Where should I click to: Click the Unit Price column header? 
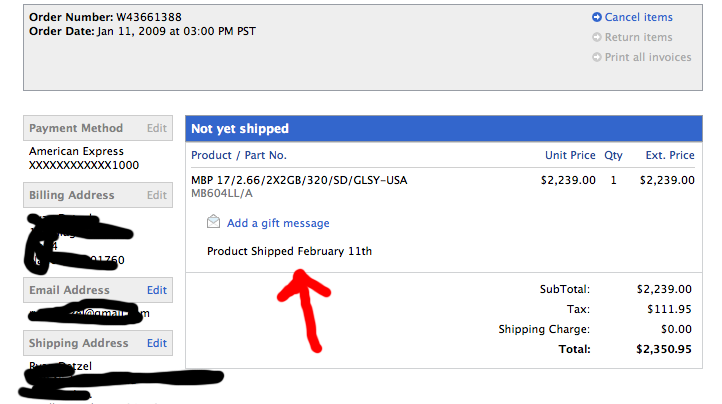click(x=570, y=155)
